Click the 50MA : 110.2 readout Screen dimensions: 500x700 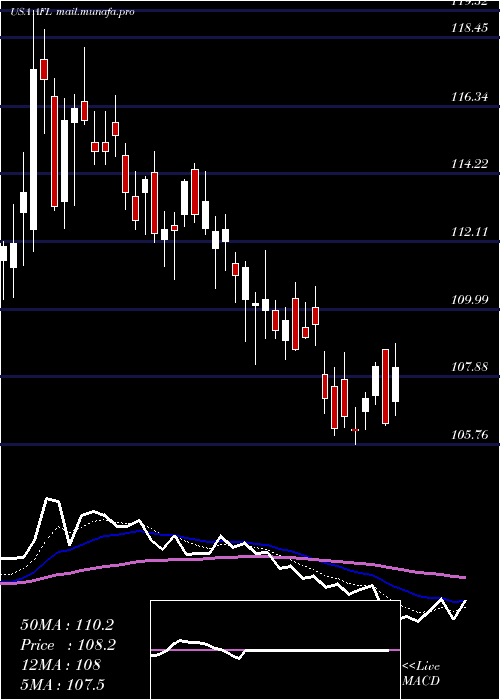tap(67, 625)
